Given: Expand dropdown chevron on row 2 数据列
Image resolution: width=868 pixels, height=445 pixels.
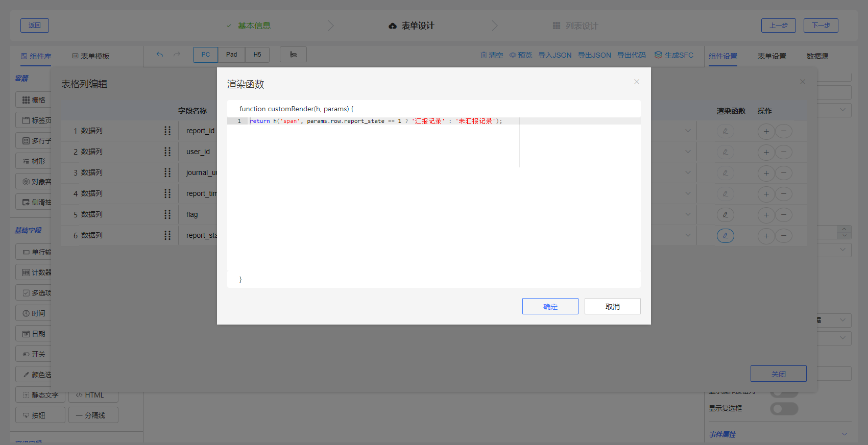Looking at the screenshot, I should 688,152.
